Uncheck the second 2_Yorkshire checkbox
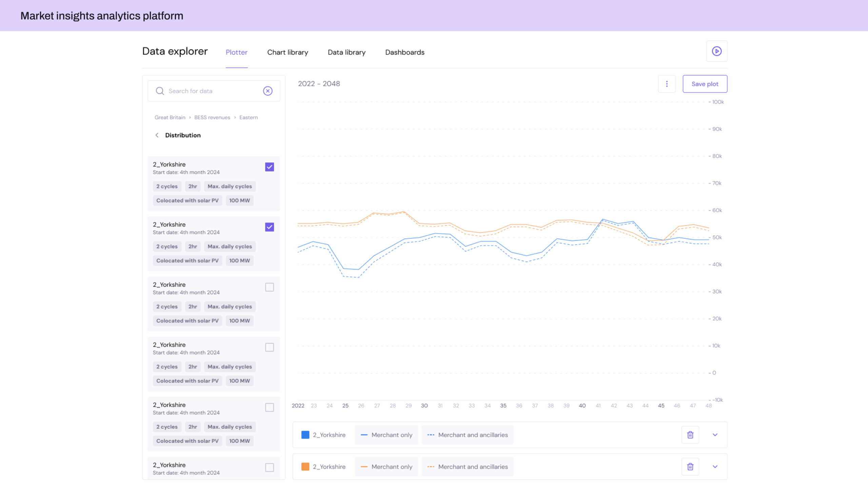 point(269,227)
